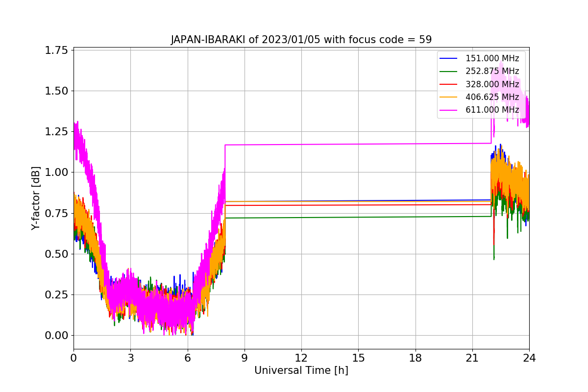Click the magenta line swatch in legend
The image size is (588, 392).
tap(449, 109)
